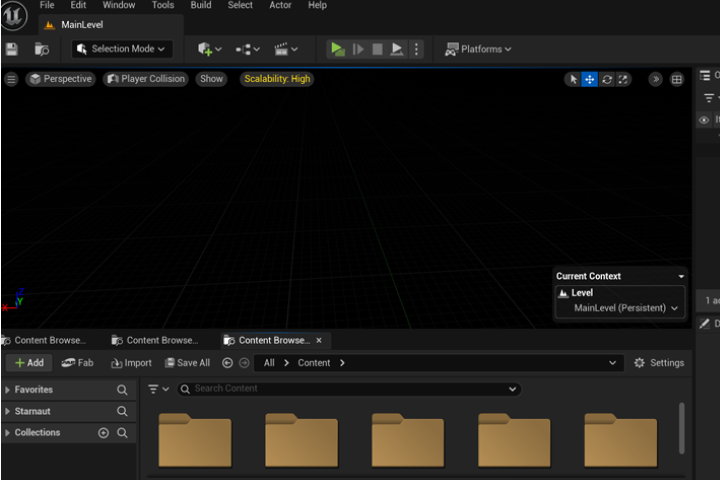Toggle the Player Collision view mode
The height and width of the screenshot is (480, 720).
(146, 79)
